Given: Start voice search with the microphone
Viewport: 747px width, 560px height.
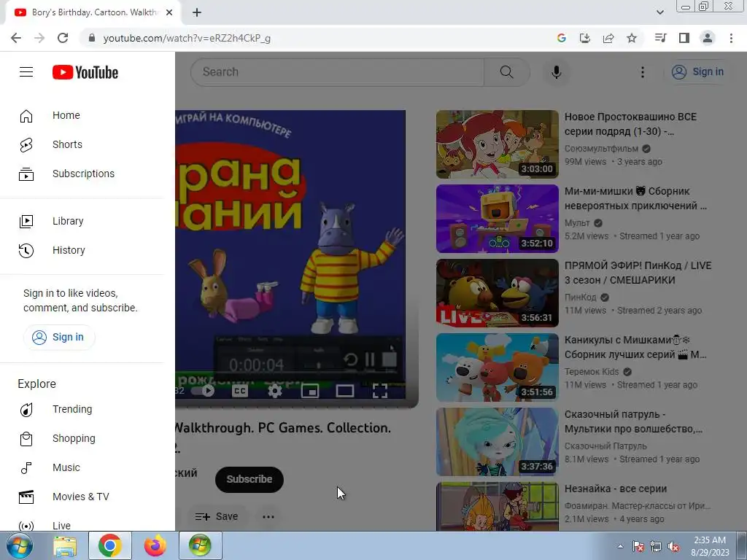Looking at the screenshot, I should (x=557, y=72).
